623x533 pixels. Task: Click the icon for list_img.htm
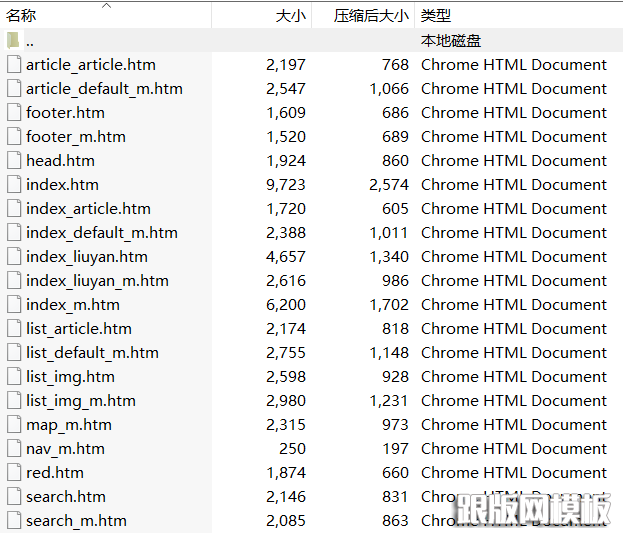pos(13,376)
